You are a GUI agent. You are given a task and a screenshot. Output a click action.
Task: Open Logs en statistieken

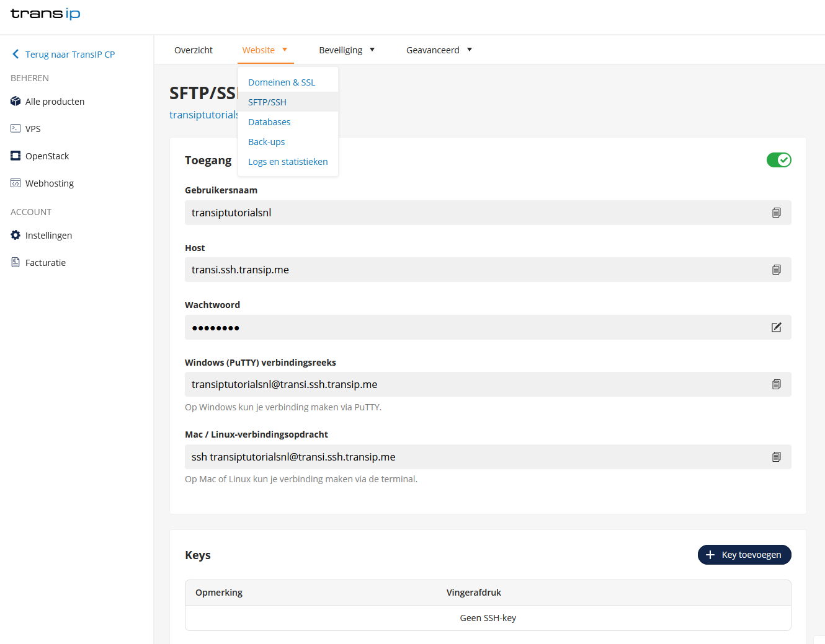click(x=288, y=161)
